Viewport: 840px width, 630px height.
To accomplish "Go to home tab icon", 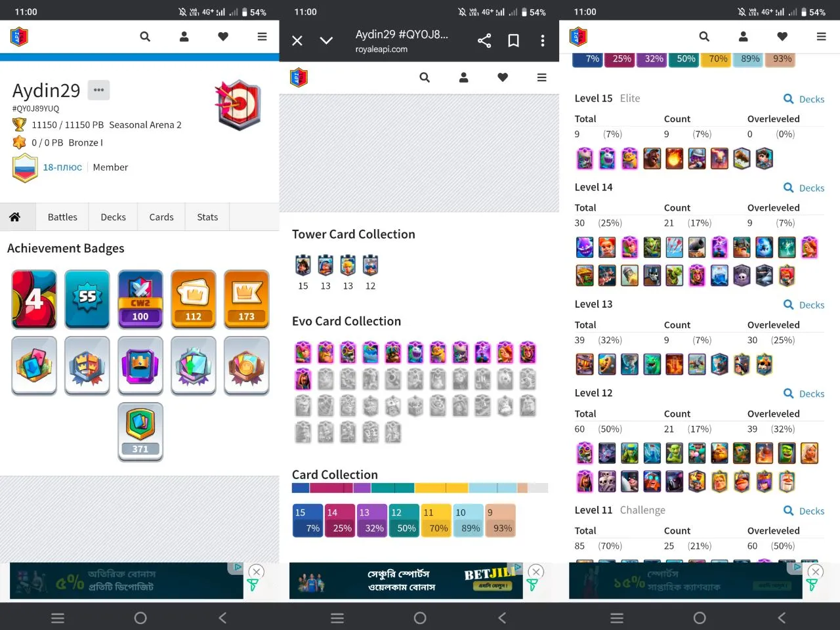I will coord(14,217).
